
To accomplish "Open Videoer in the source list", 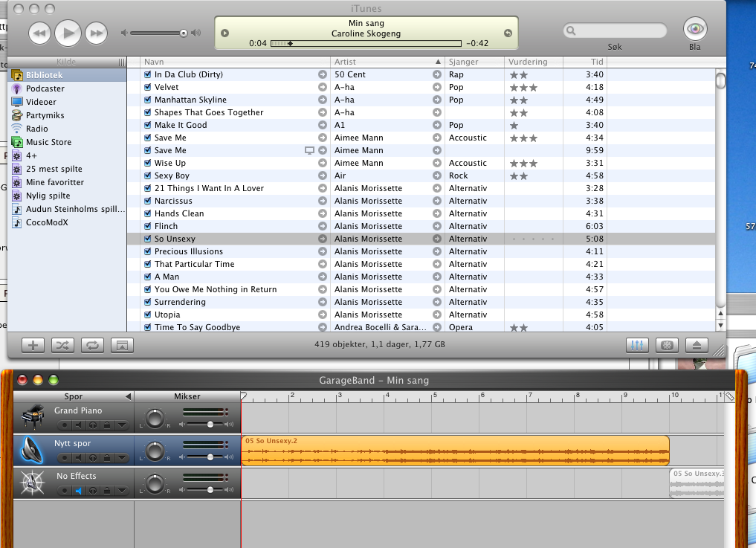I will coord(67,102).
